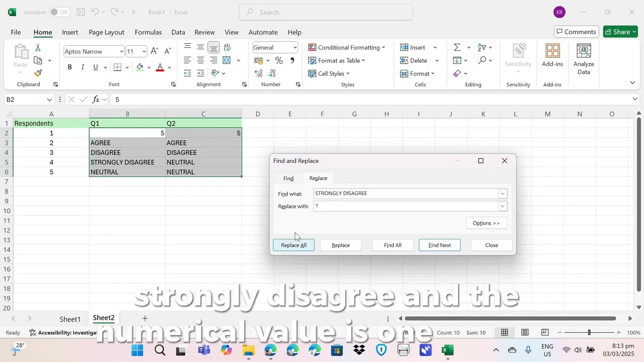
Task: Click the Share button
Action: point(620,32)
